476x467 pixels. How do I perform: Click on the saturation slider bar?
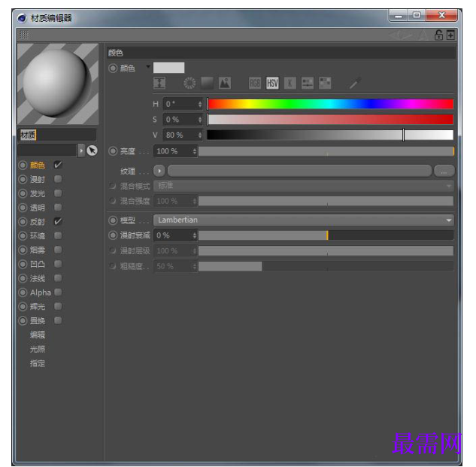point(331,120)
